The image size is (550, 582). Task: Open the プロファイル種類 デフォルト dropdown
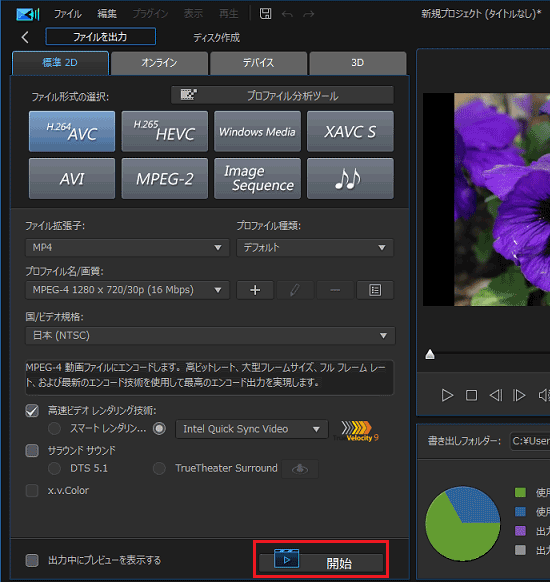[x=315, y=248]
